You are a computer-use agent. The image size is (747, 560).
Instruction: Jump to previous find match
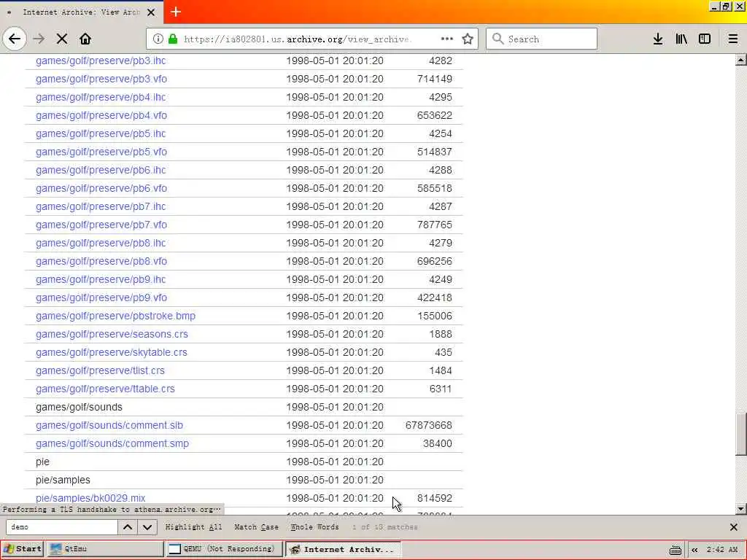[128, 526]
